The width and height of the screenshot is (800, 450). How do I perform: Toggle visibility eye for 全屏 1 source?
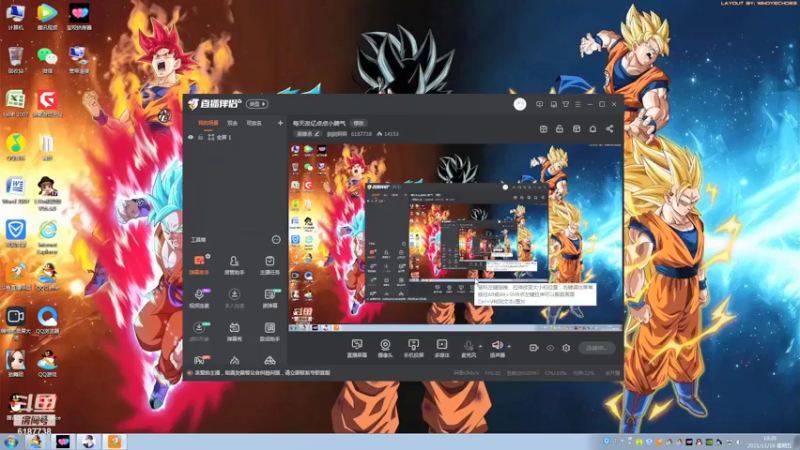191,137
